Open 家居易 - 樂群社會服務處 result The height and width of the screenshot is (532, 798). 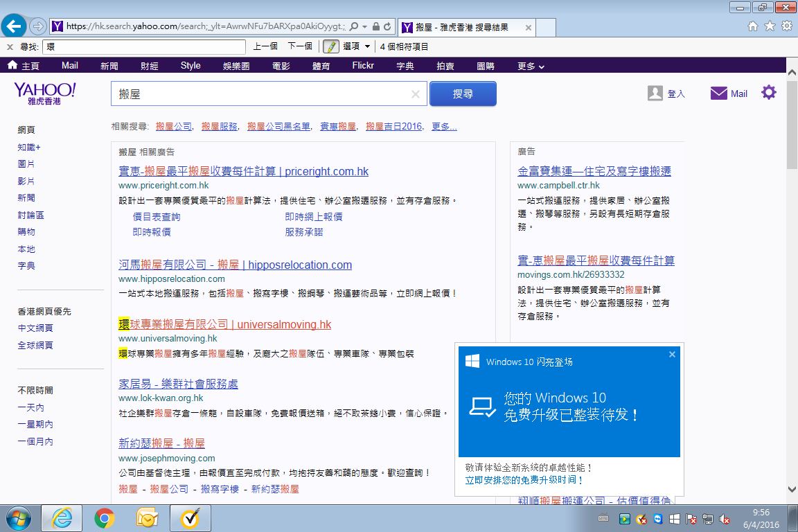pyautogui.click(x=178, y=384)
